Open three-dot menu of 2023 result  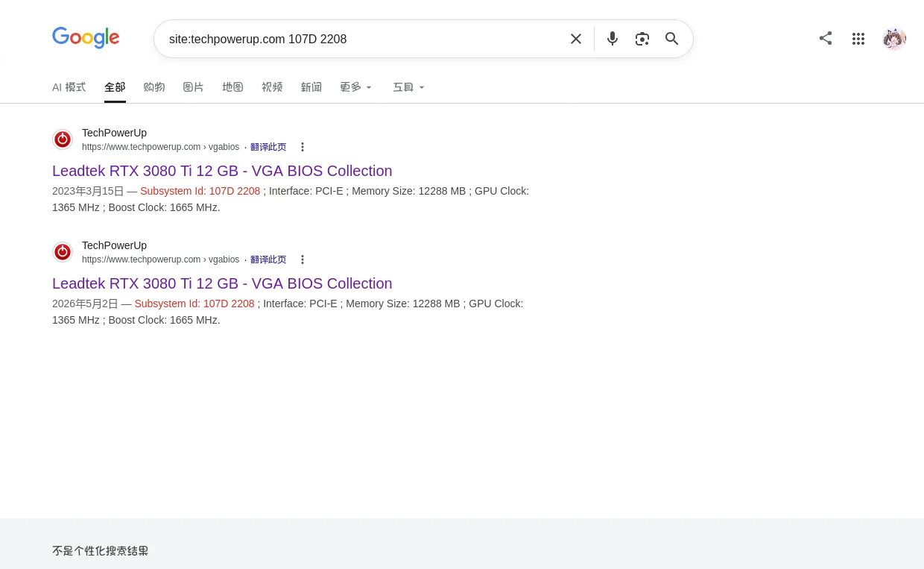coord(303,147)
